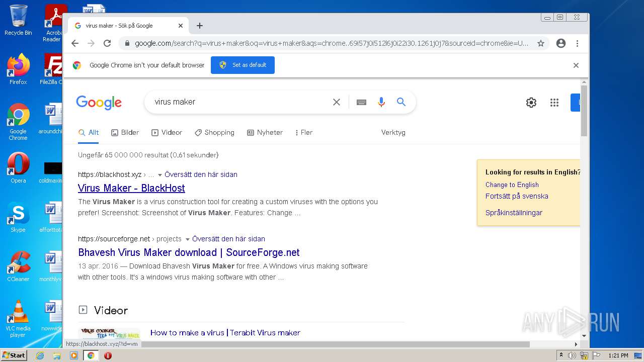Image resolution: width=644 pixels, height=362 pixels.
Task: Submit the search with the magnifier icon
Action: (x=401, y=102)
